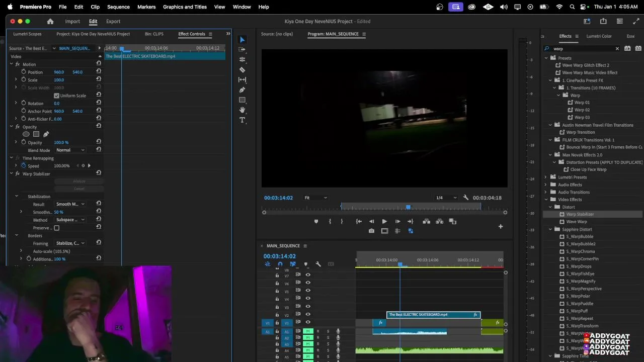
Task: Click Mark In button
Action: pyautogui.click(x=330, y=221)
